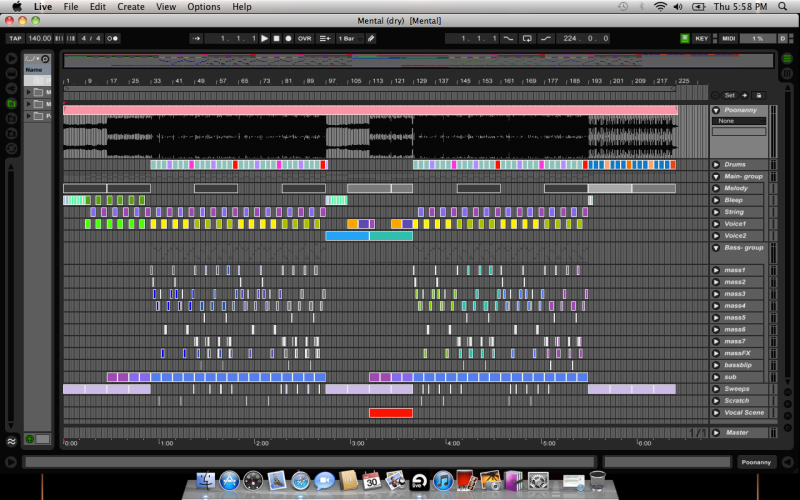Image resolution: width=800 pixels, height=500 pixels.
Task: Jump to next locator arrow
Action: pos(745,95)
